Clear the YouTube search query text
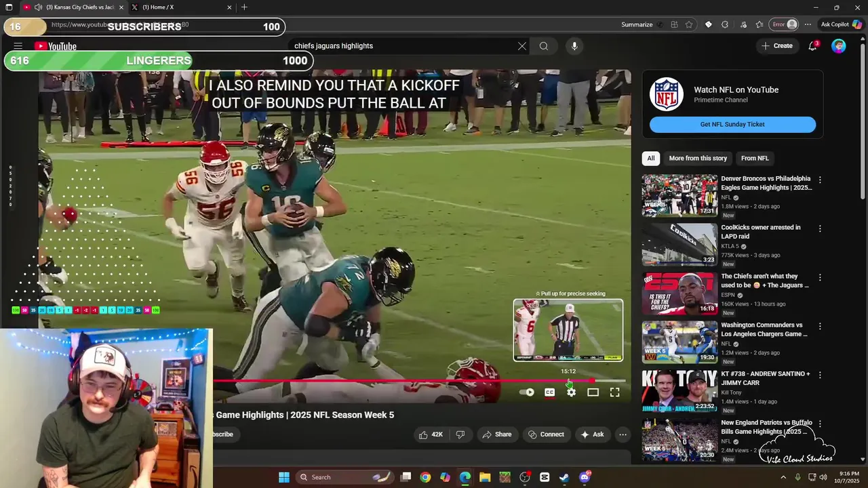 coord(521,46)
